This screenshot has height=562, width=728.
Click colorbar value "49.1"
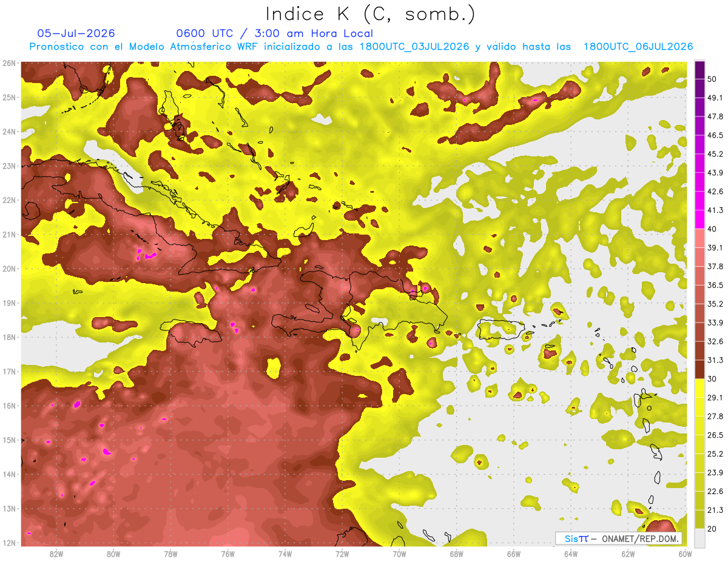click(715, 98)
